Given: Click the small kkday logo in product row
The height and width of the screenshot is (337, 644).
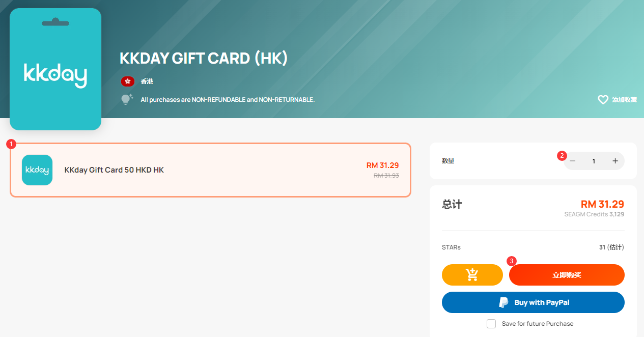Looking at the screenshot, I should pyautogui.click(x=37, y=170).
